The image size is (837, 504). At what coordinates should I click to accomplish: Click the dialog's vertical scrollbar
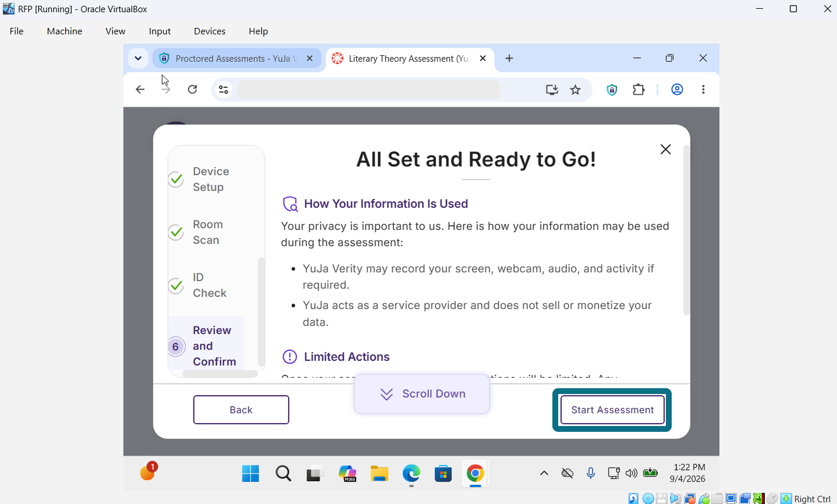coord(686,230)
